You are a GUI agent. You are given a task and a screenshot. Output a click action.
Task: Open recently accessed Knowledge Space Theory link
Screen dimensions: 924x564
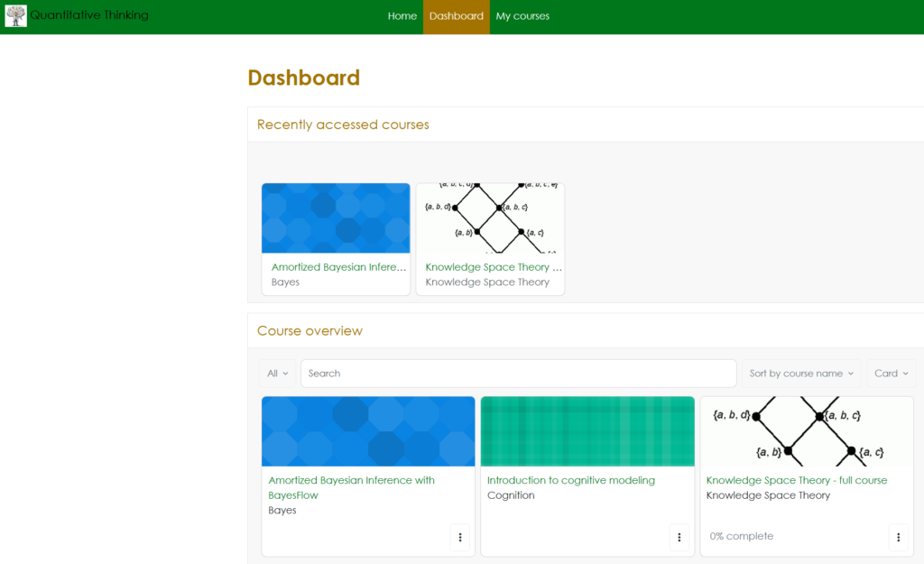click(x=493, y=267)
